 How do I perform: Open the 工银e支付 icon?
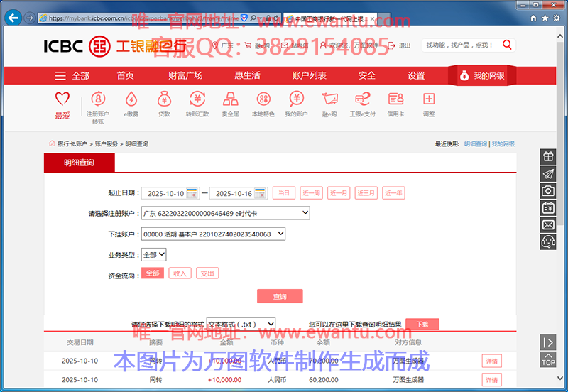pos(363,99)
